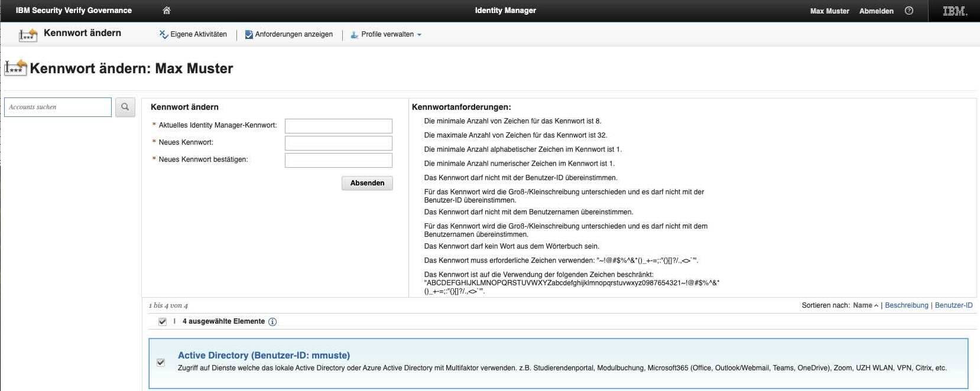
Task: Click the home icon in top bar
Action: point(167,11)
